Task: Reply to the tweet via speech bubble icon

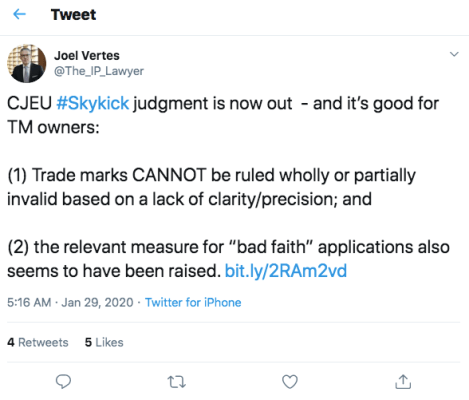Action: (63, 381)
